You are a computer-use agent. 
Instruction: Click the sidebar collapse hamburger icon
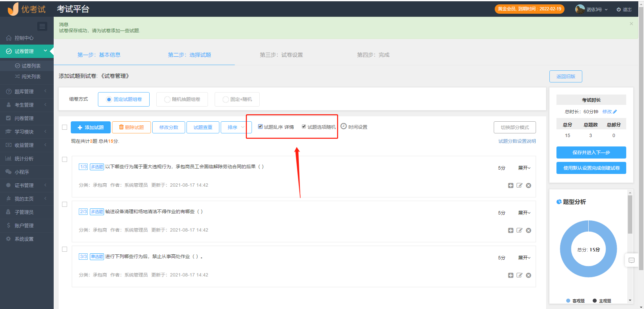[x=42, y=26]
